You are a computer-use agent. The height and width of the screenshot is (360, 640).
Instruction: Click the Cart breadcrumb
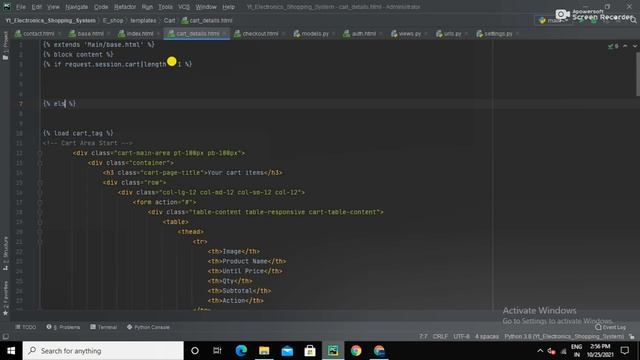169,20
